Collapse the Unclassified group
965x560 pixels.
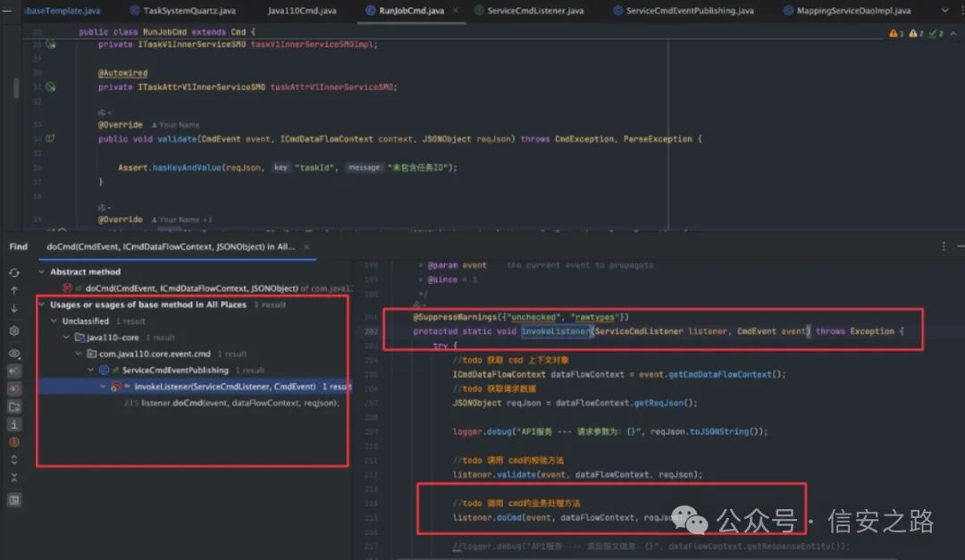tap(54, 321)
